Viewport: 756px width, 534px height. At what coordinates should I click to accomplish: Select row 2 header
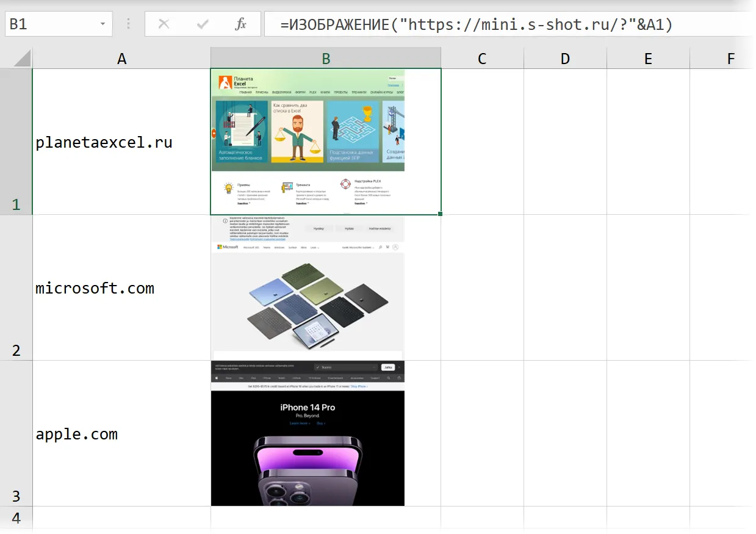(x=16, y=287)
